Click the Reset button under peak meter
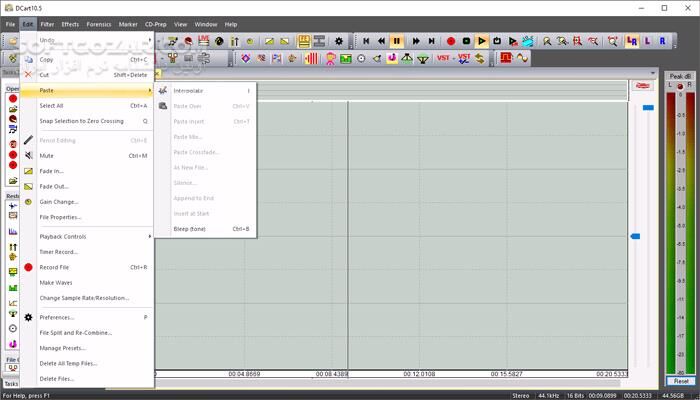 (680, 381)
